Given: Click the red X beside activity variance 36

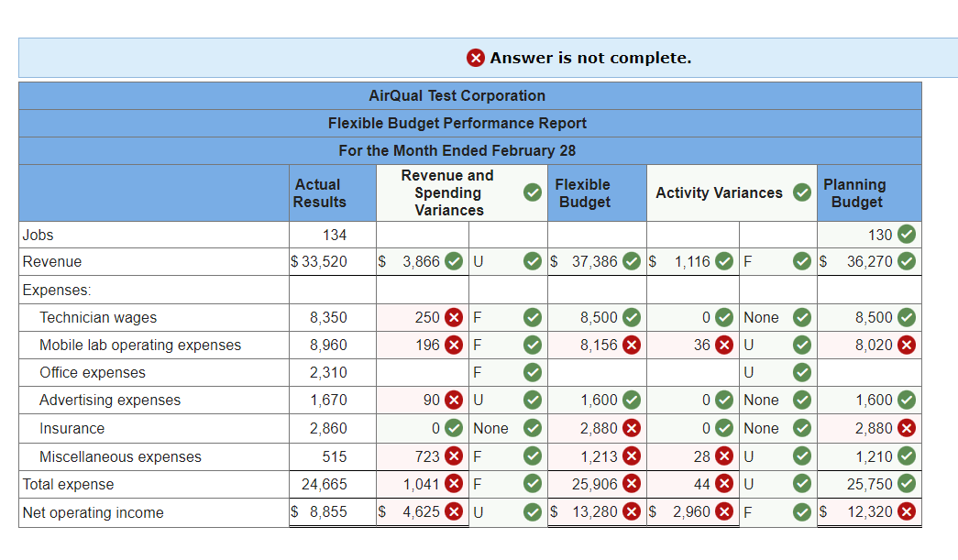Looking at the screenshot, I should pos(724,345).
